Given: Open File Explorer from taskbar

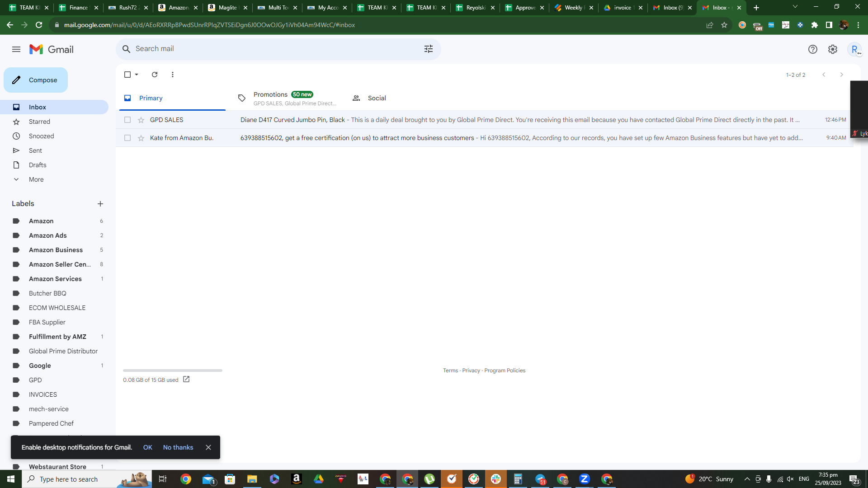Looking at the screenshot, I should coord(252,479).
